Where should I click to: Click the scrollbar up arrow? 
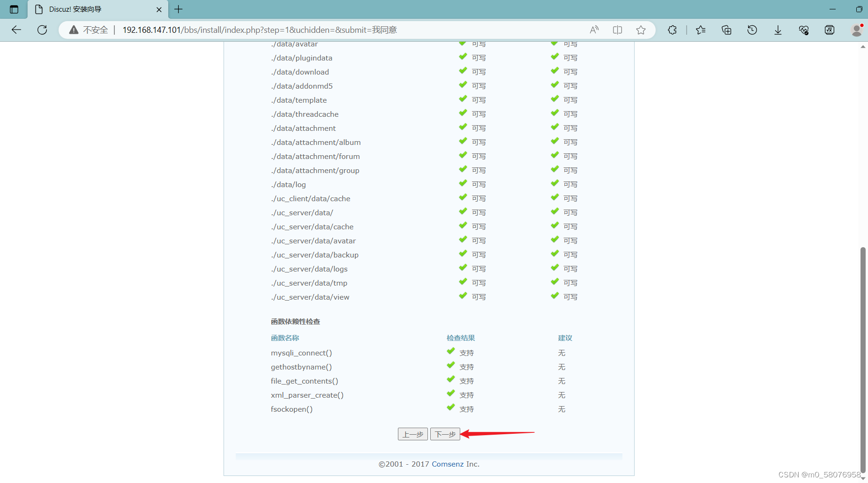point(863,47)
